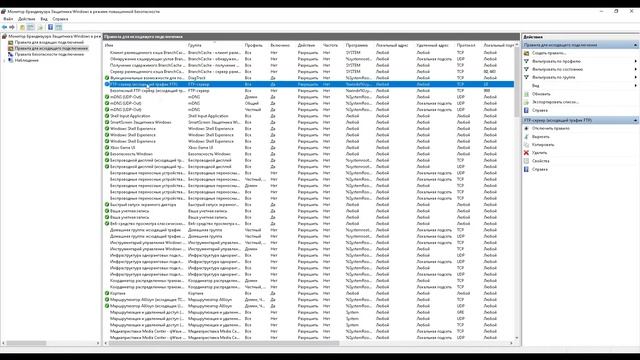This screenshot has width=640, height=360.
Task: Click Вырезать action for FTP rule
Action: [540, 137]
